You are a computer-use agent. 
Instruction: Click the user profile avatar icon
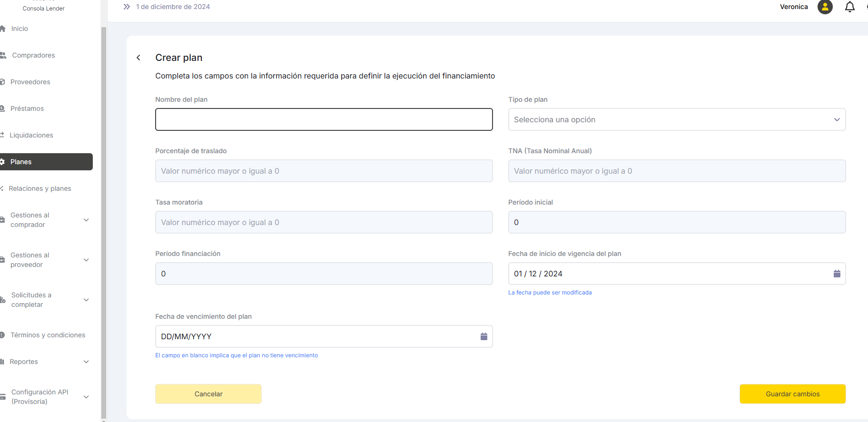click(x=825, y=7)
